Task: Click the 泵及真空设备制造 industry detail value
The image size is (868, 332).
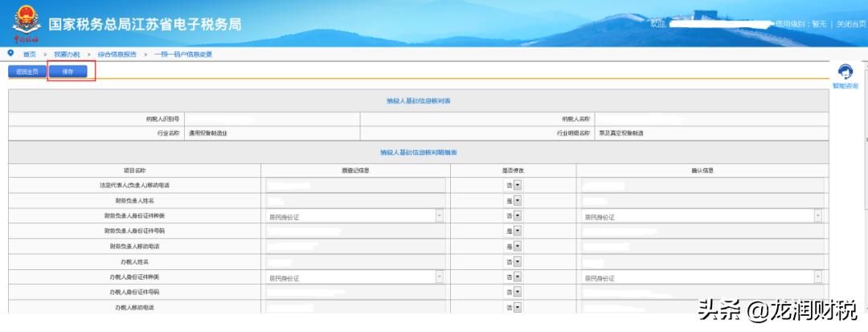Action: point(621,134)
